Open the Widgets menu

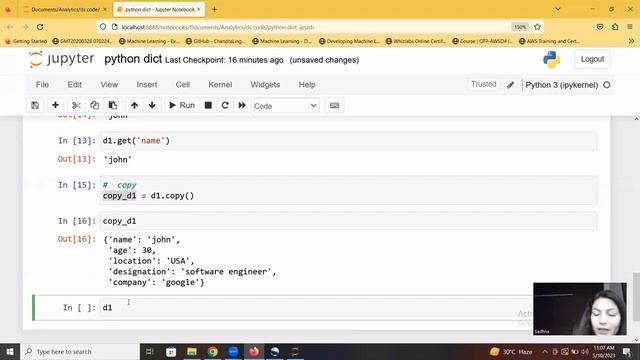(265, 84)
